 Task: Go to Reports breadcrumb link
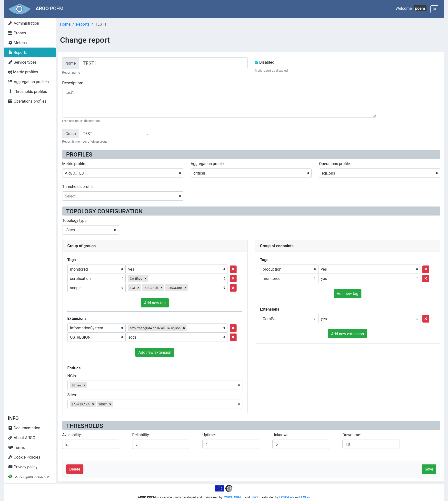pyautogui.click(x=83, y=24)
